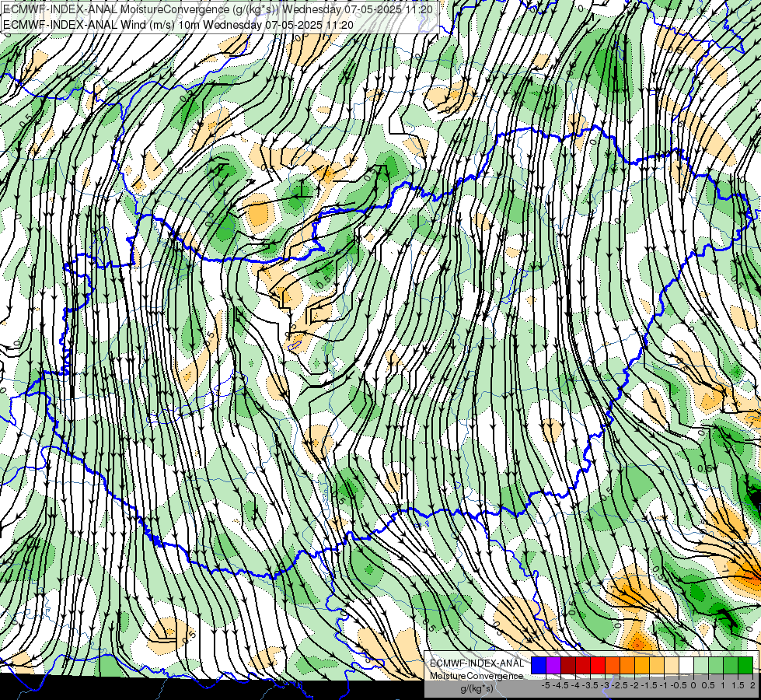The height and width of the screenshot is (700, 761).
Task: Pick the green swatch between 1 and 1.5
Action: 731,665
